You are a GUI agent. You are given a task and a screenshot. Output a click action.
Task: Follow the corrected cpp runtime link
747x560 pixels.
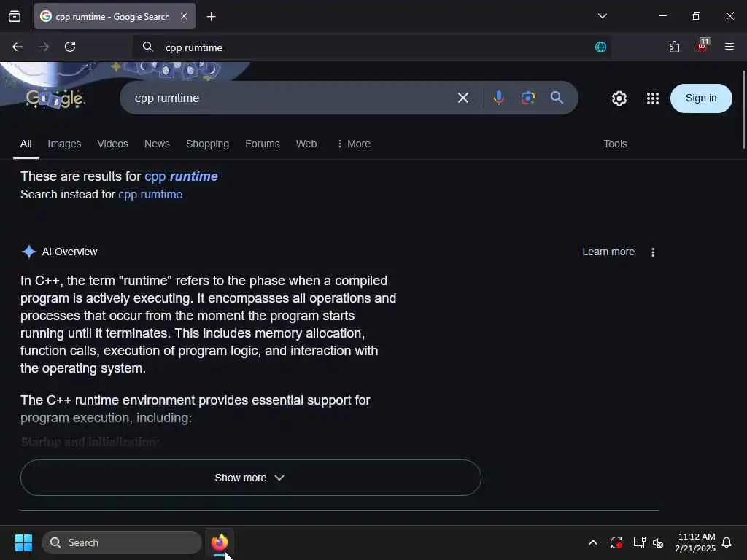pos(181,176)
